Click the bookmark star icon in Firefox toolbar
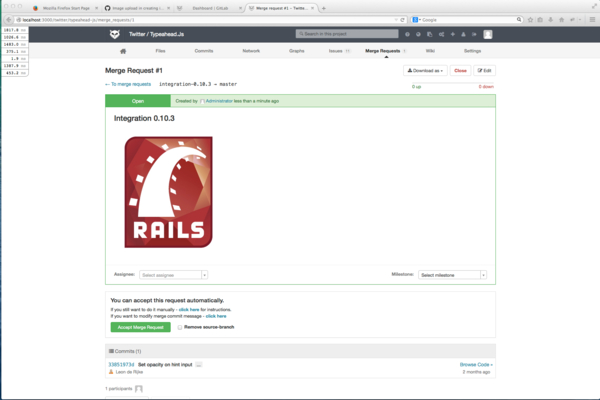The image size is (600, 400). (x=532, y=19)
